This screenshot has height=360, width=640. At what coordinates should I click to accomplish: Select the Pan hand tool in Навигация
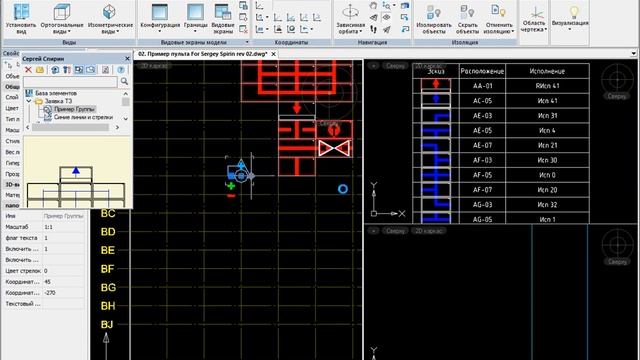(x=373, y=6)
